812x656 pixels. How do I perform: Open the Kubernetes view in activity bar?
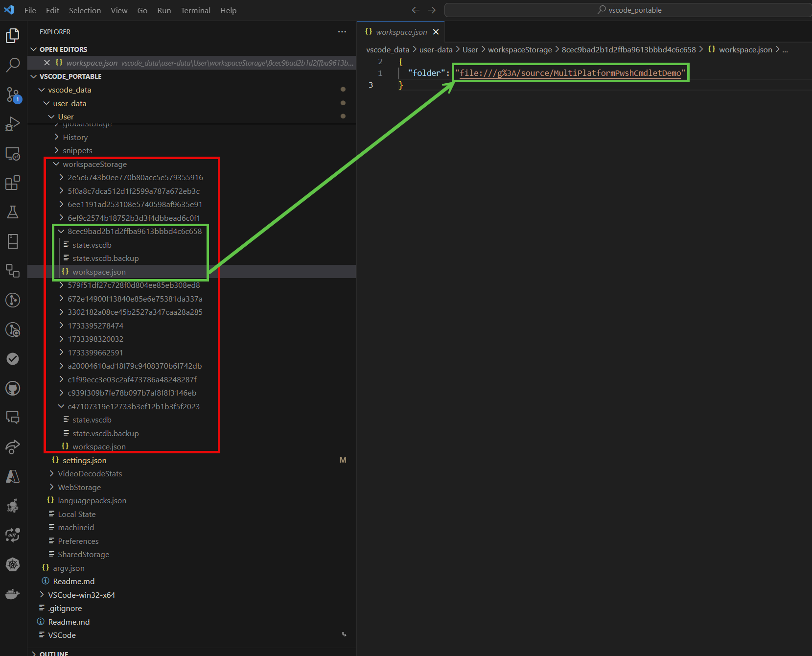(13, 564)
